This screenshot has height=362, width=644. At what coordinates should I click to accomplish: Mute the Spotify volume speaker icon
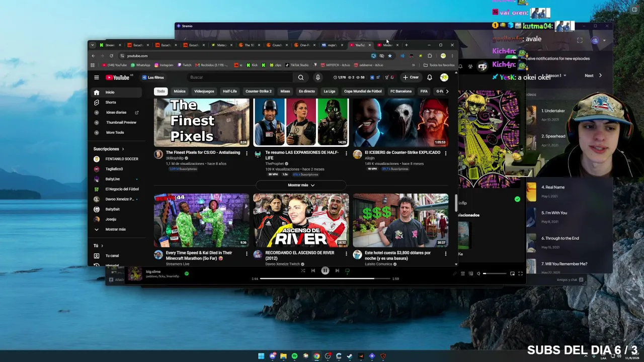point(478,274)
